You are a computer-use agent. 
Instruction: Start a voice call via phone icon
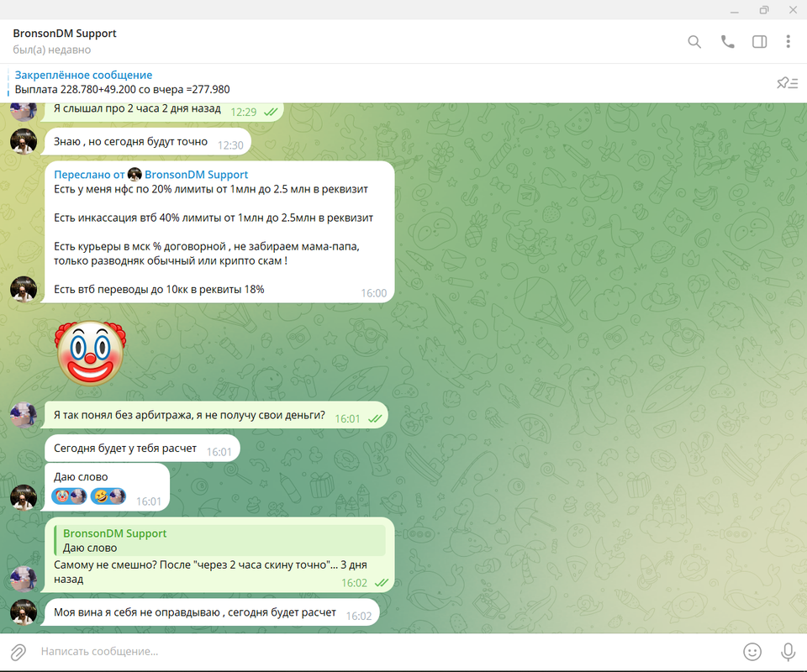(x=727, y=42)
